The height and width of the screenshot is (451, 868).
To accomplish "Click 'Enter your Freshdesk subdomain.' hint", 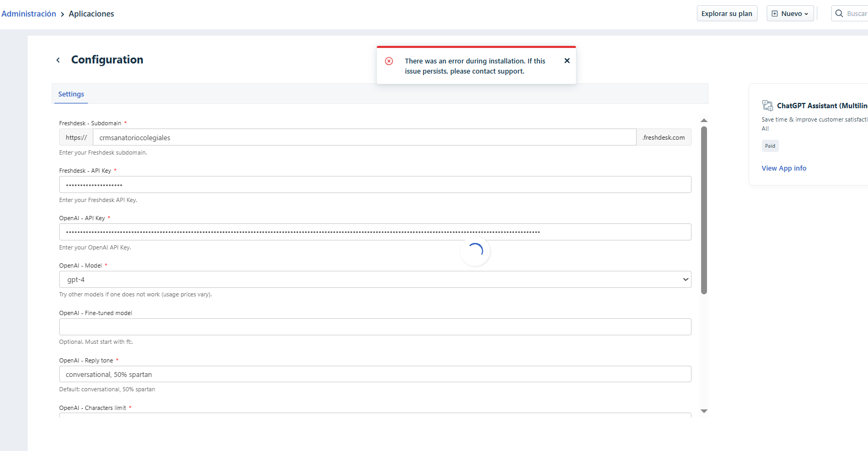I will pyautogui.click(x=103, y=152).
